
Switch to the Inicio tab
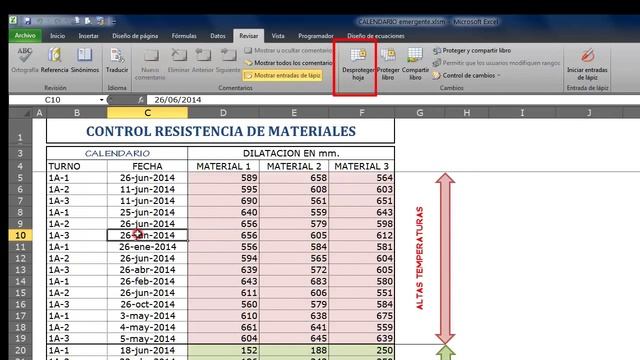[x=58, y=36]
